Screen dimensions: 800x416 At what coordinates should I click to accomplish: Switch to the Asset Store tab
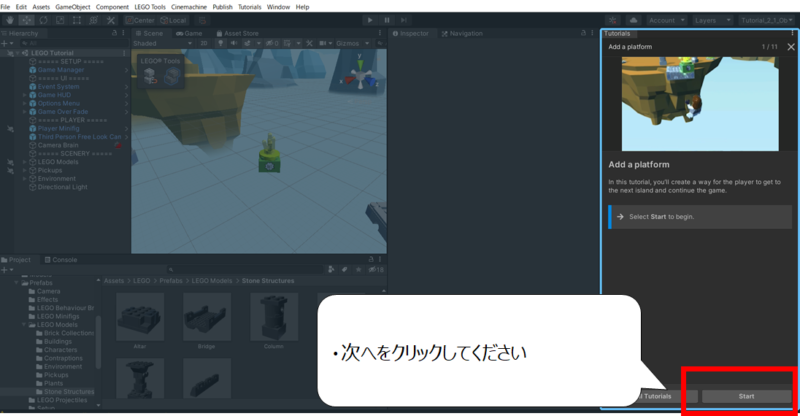pos(237,33)
